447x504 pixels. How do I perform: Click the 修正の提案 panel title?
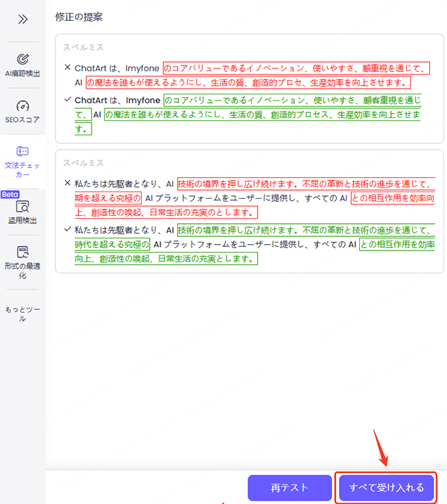(79, 17)
